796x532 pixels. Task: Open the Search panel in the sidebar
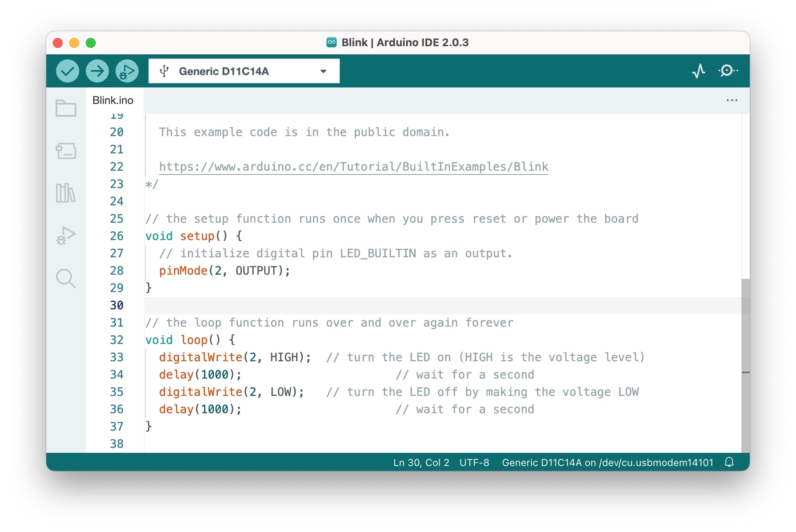click(x=66, y=279)
